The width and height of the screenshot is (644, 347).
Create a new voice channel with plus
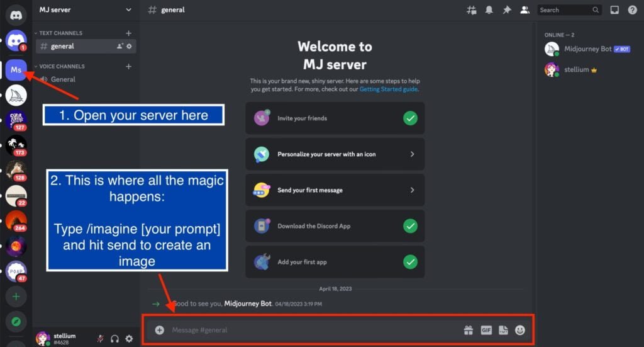click(128, 66)
